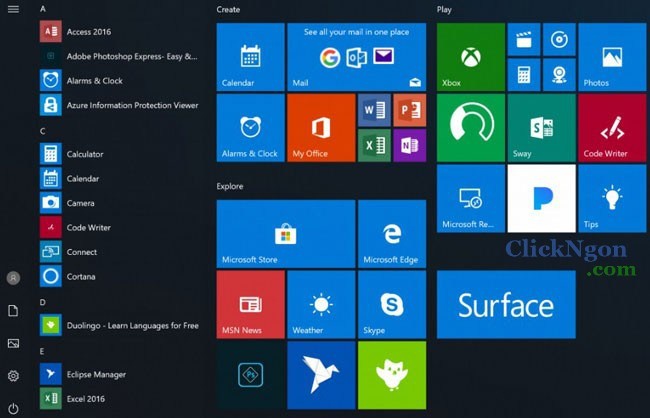Open Code Writer in the app list
This screenshot has width=650, height=418.
(x=120, y=227)
